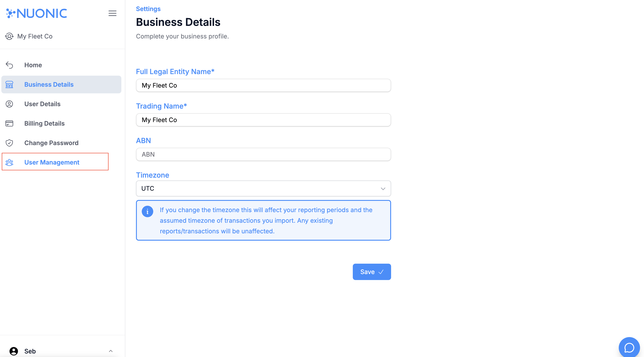Open the chat support bubble
The width and height of the screenshot is (644, 357).
pyautogui.click(x=629, y=347)
